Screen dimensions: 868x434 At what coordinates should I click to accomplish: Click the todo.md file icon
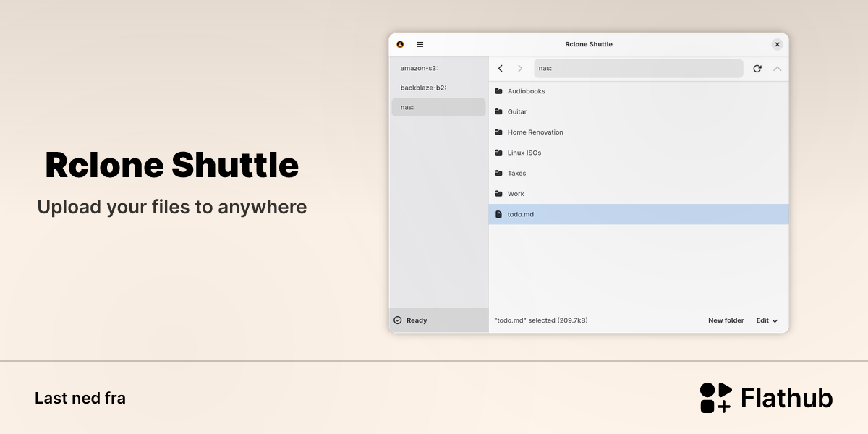click(498, 214)
